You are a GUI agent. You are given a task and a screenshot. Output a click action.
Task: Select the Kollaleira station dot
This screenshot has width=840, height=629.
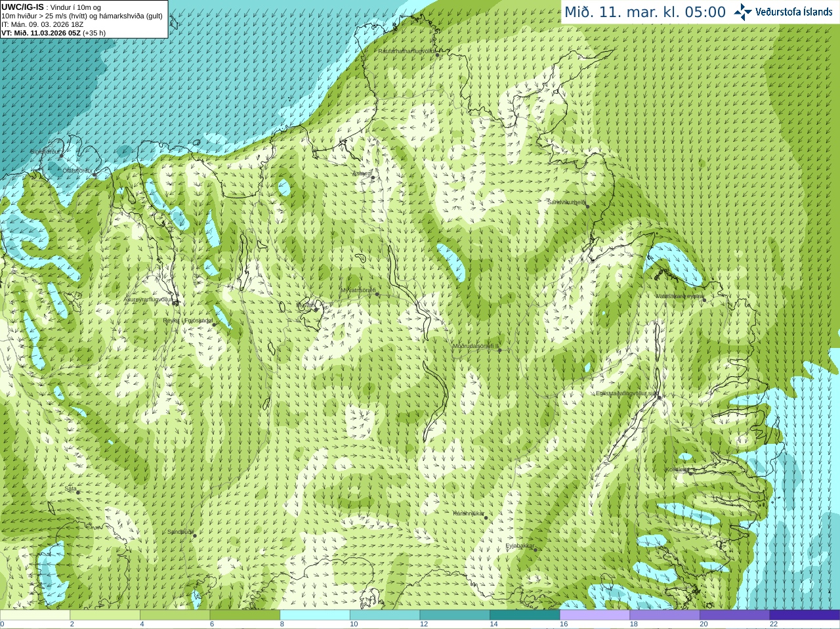(690, 472)
